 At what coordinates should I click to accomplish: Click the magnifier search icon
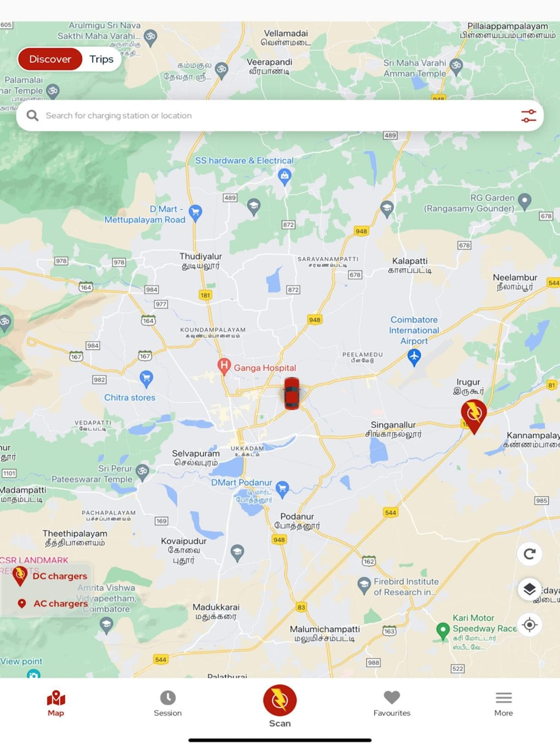[33, 115]
